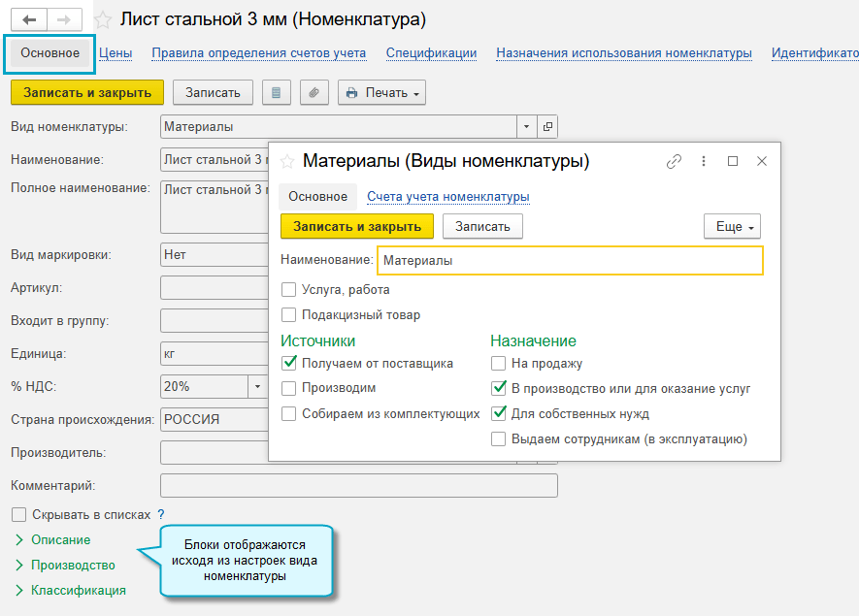Uncheck В производство или для оказание услуг
This screenshot has width=859, height=616.
499,388
